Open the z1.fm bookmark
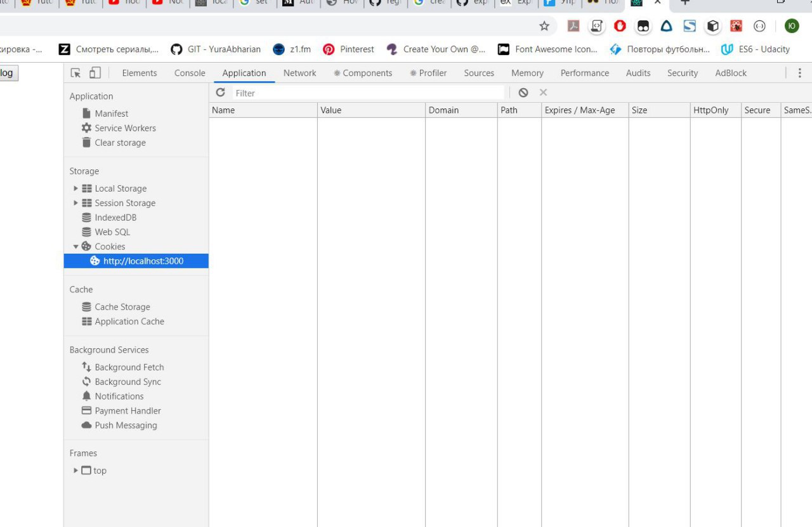 click(x=292, y=49)
